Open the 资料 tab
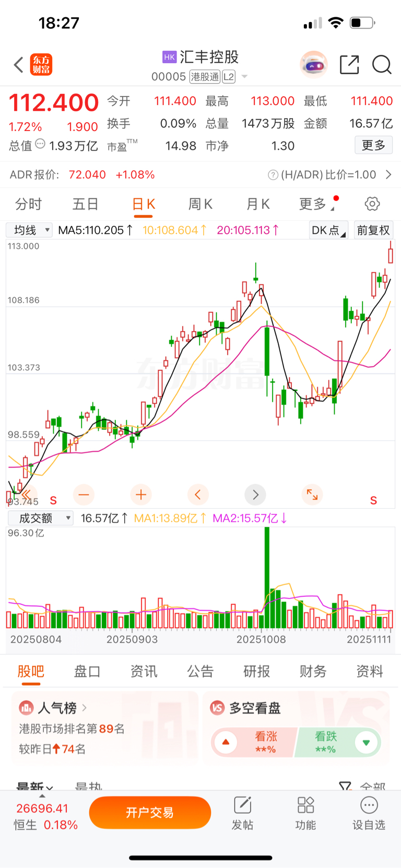 [370, 671]
